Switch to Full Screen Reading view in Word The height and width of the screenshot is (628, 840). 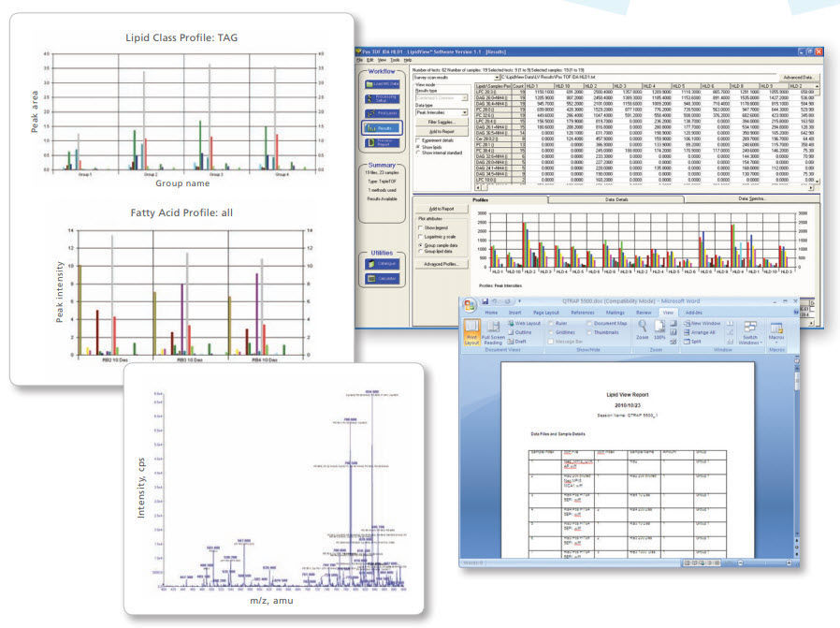(492, 333)
